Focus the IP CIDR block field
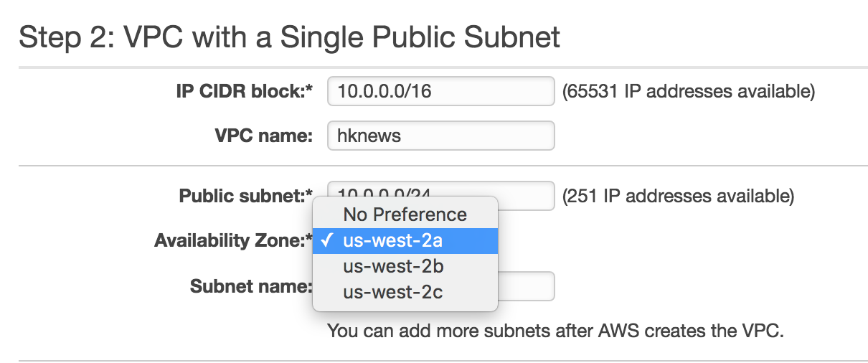The image size is (868, 363). (x=440, y=91)
